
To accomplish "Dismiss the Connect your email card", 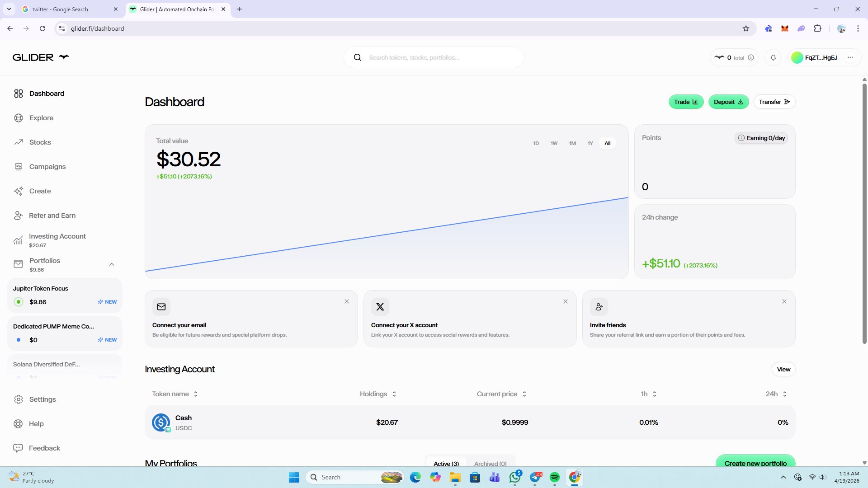I will [347, 301].
